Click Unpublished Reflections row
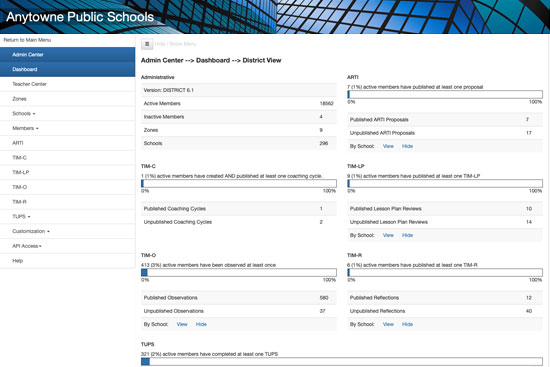Screen dimensions: 550x367 (x=445, y=311)
